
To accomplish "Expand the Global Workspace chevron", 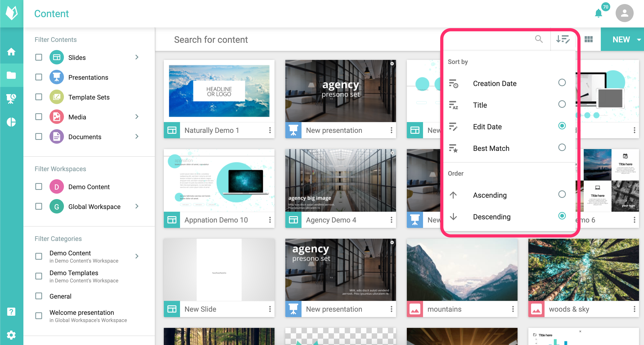I will click(137, 207).
